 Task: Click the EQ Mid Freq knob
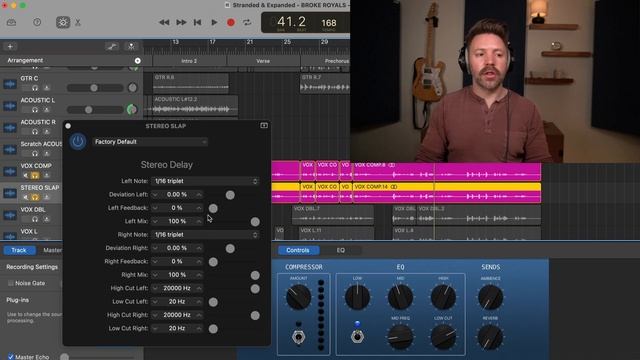[400, 337]
